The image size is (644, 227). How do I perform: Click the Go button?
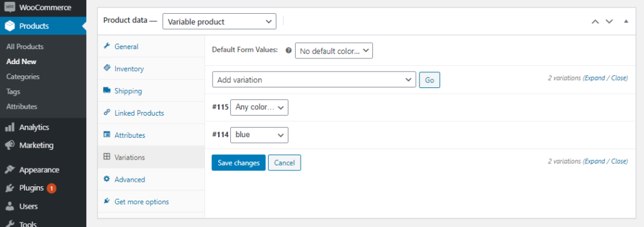point(430,80)
